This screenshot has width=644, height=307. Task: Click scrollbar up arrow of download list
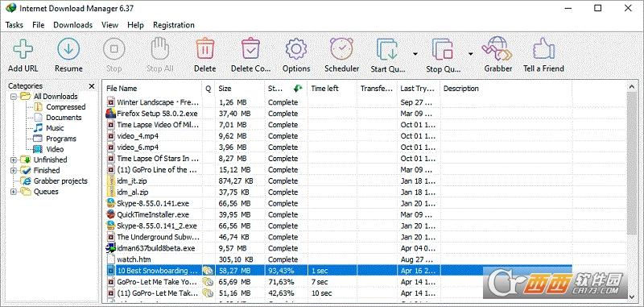(x=632, y=87)
